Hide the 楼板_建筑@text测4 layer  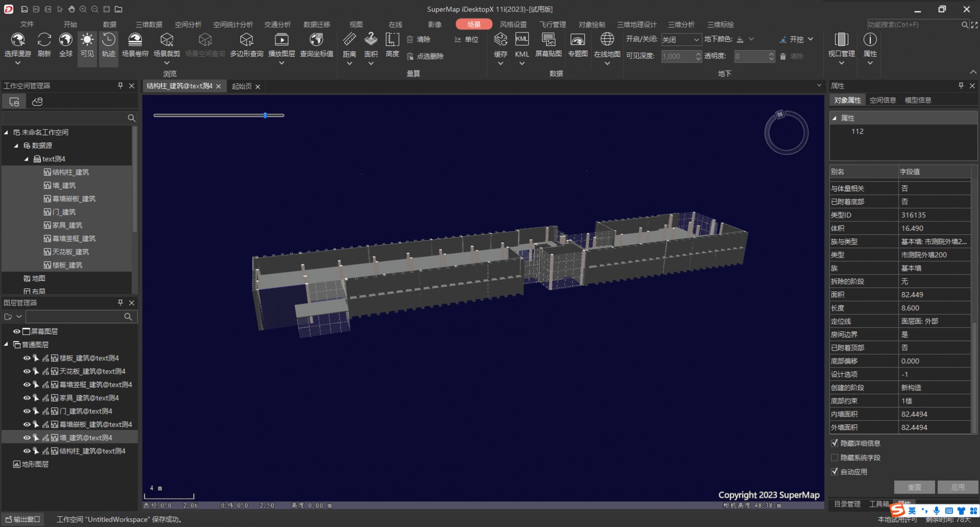tap(27, 358)
